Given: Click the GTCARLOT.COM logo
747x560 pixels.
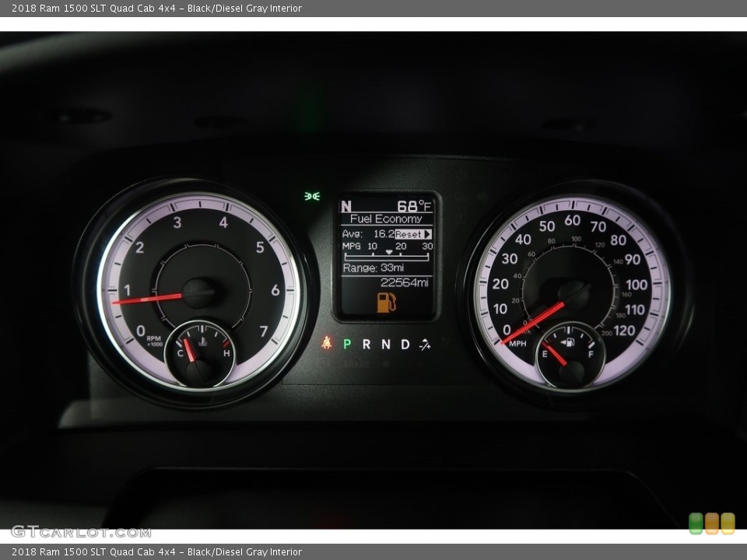Looking at the screenshot, I should 81,532.
